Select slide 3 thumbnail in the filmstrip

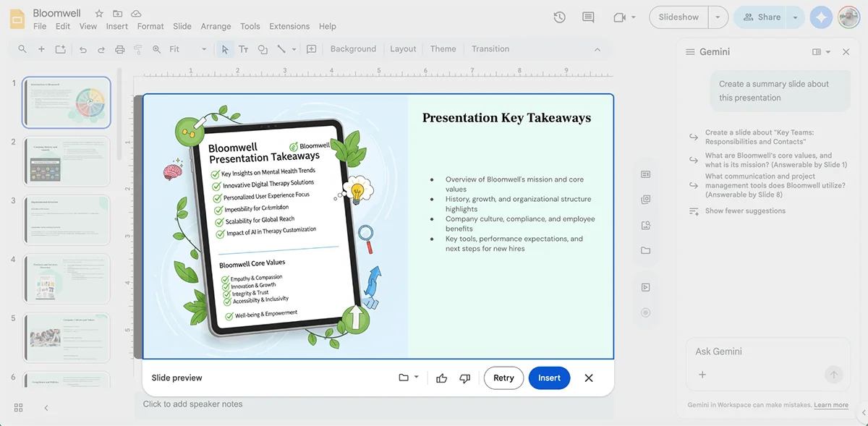[x=67, y=221]
